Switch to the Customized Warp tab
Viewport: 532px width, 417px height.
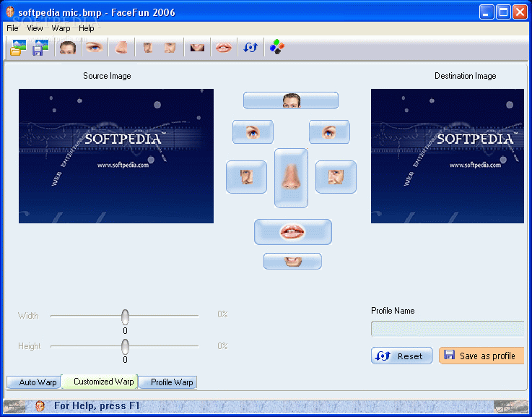100,382
